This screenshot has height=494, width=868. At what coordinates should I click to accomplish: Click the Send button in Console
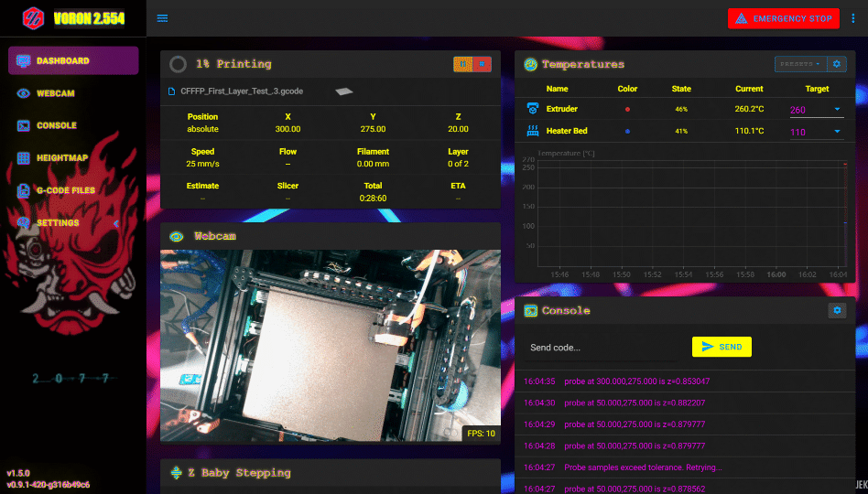tap(722, 347)
